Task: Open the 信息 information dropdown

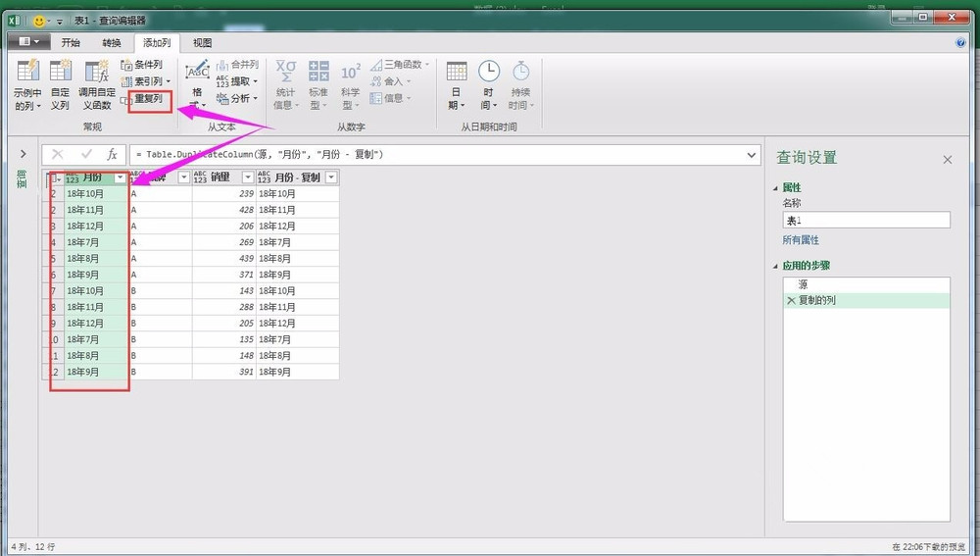Action: [408, 98]
